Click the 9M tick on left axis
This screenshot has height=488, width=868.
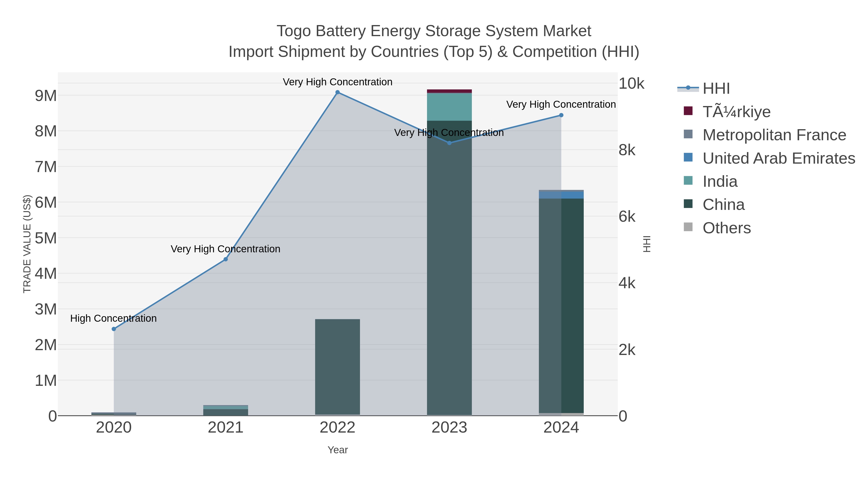46,96
